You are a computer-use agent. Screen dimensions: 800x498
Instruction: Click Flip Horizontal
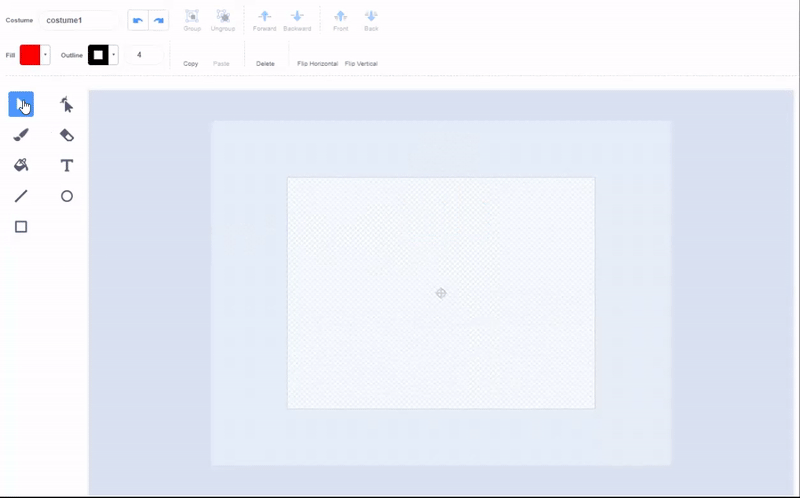pyautogui.click(x=317, y=63)
